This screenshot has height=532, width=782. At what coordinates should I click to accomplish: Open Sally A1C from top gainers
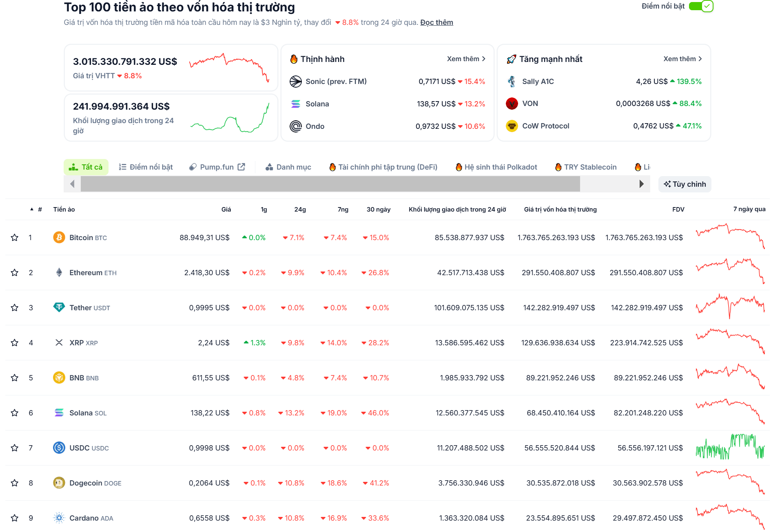(x=538, y=82)
